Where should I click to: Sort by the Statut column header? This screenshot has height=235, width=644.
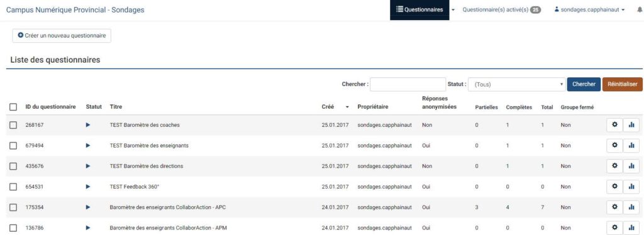[x=94, y=107]
